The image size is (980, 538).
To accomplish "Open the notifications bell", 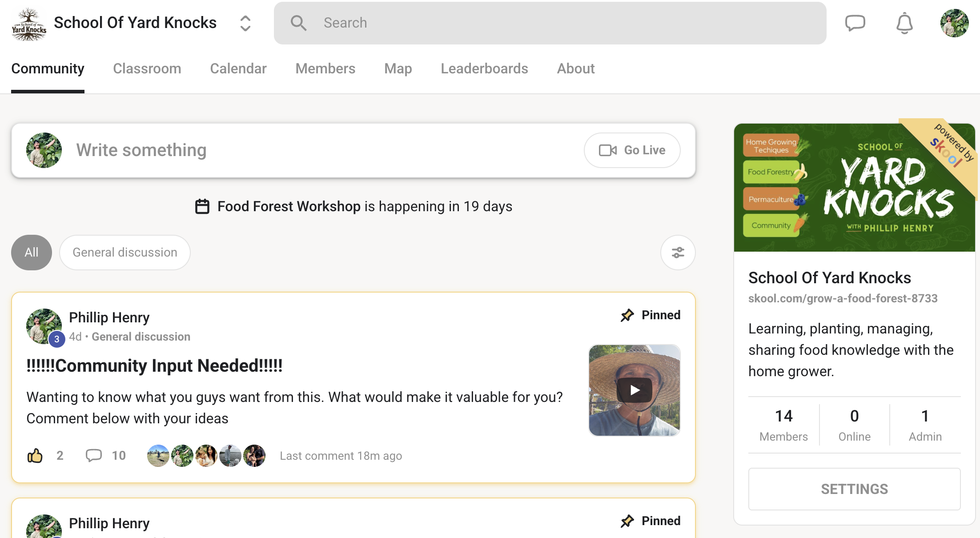I will pyautogui.click(x=904, y=23).
